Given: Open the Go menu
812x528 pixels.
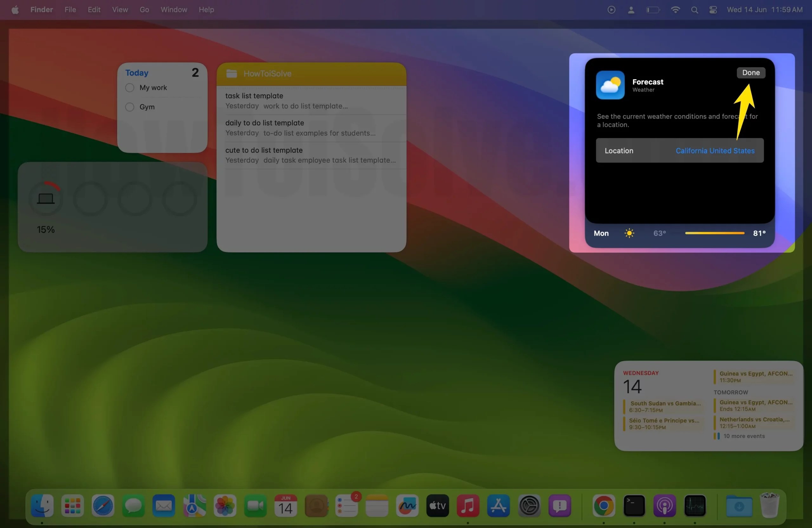Looking at the screenshot, I should point(144,10).
